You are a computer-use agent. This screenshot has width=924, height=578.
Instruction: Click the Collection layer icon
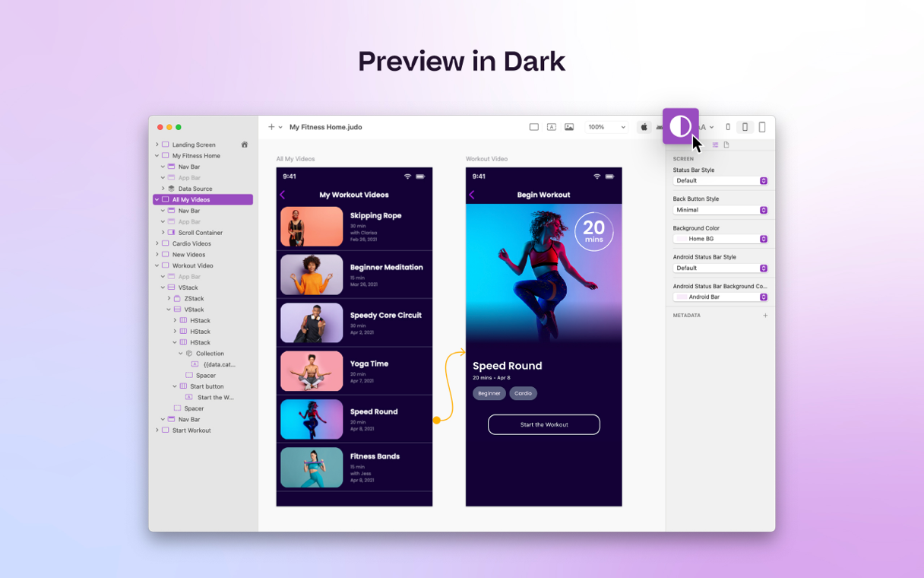189,354
